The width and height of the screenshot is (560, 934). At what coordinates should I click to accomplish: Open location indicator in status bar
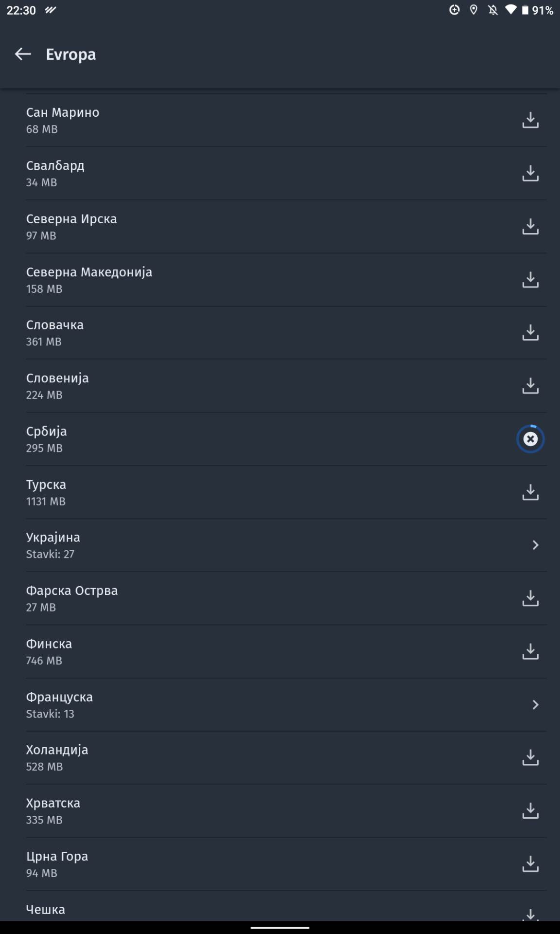click(x=473, y=10)
